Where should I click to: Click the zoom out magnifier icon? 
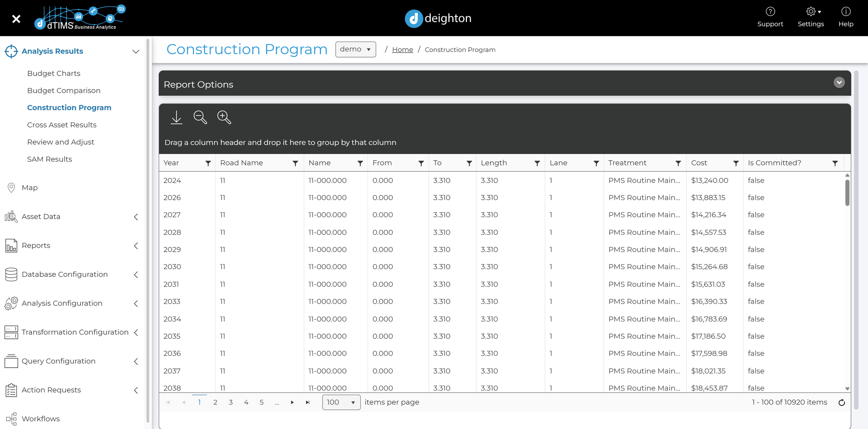[x=200, y=118]
